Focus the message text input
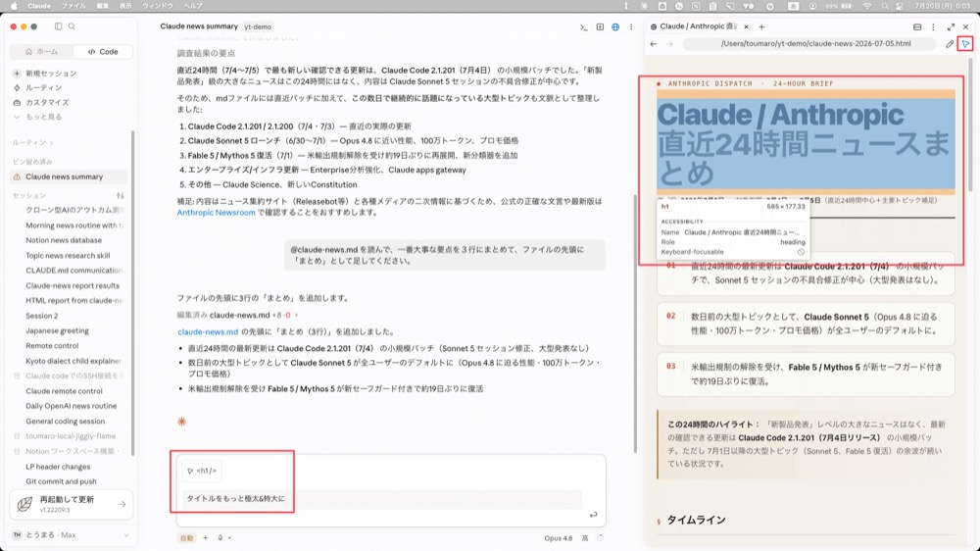 click(381, 498)
